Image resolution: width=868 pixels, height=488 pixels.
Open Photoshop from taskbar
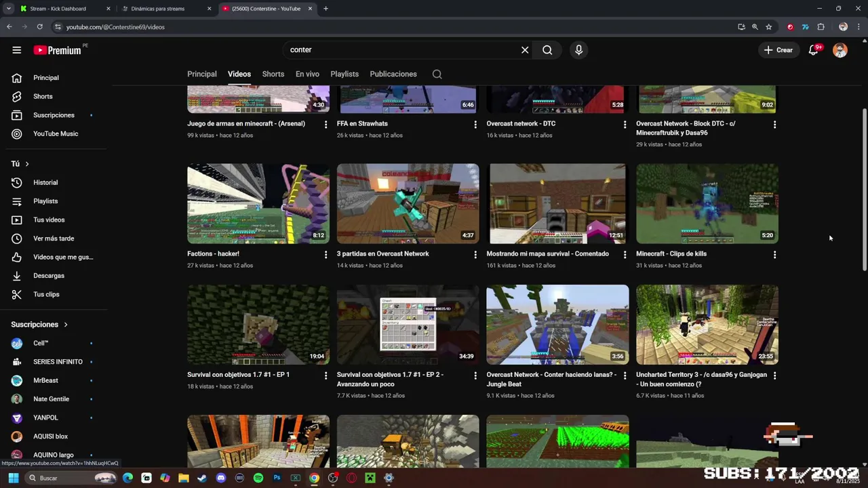pyautogui.click(x=277, y=479)
